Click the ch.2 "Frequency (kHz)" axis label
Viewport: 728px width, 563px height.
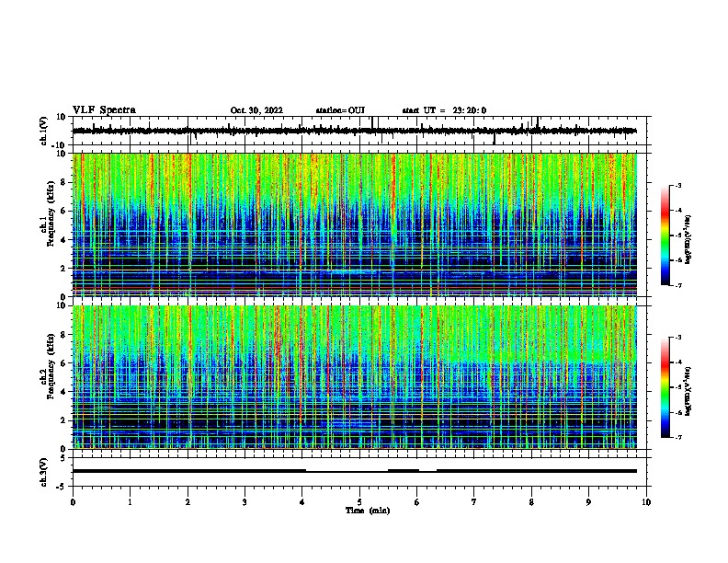click(x=51, y=366)
